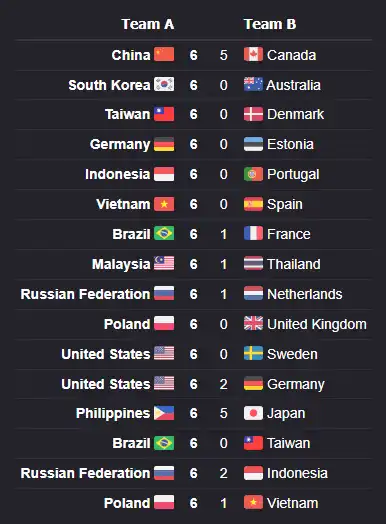Select the Japan flag icon

[x=253, y=413]
